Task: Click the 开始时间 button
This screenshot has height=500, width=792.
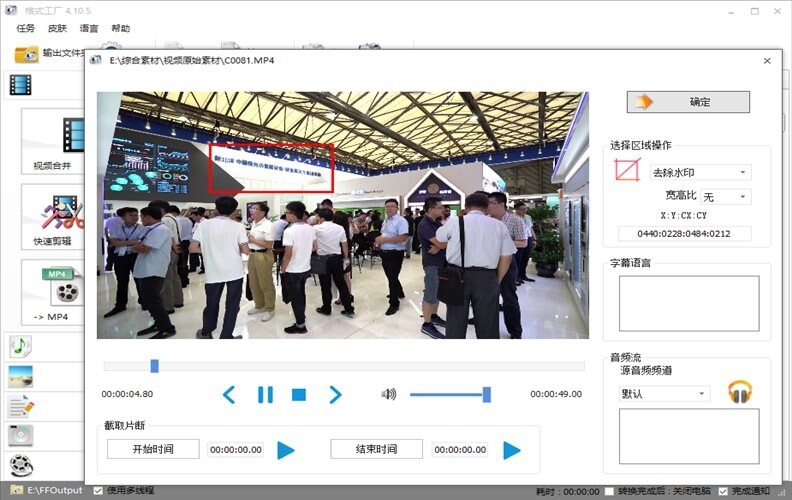Action: (x=153, y=450)
